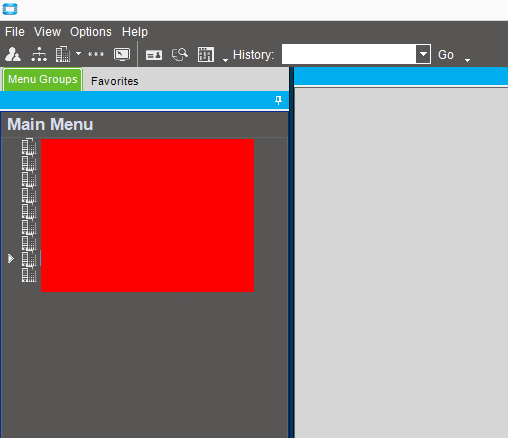This screenshot has height=438, width=508.
Task: Click the magnifier search toolbar icon
Action: [x=180, y=54]
